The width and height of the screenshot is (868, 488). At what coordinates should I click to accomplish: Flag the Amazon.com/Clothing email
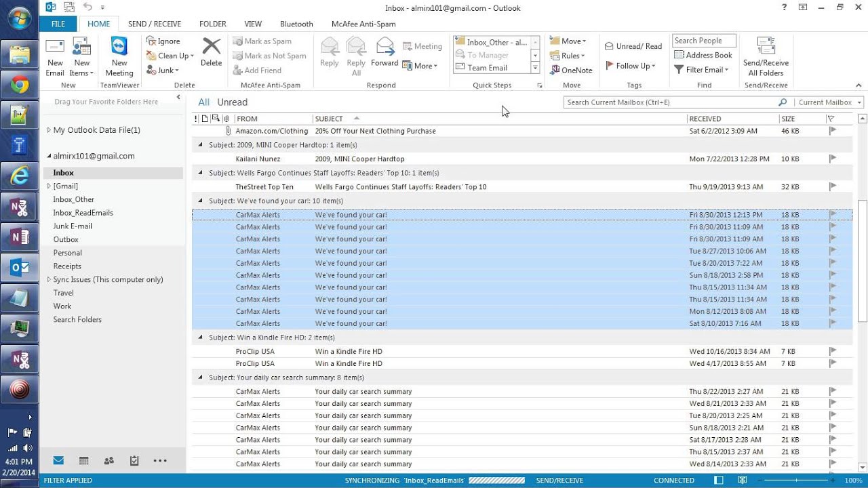tap(833, 131)
